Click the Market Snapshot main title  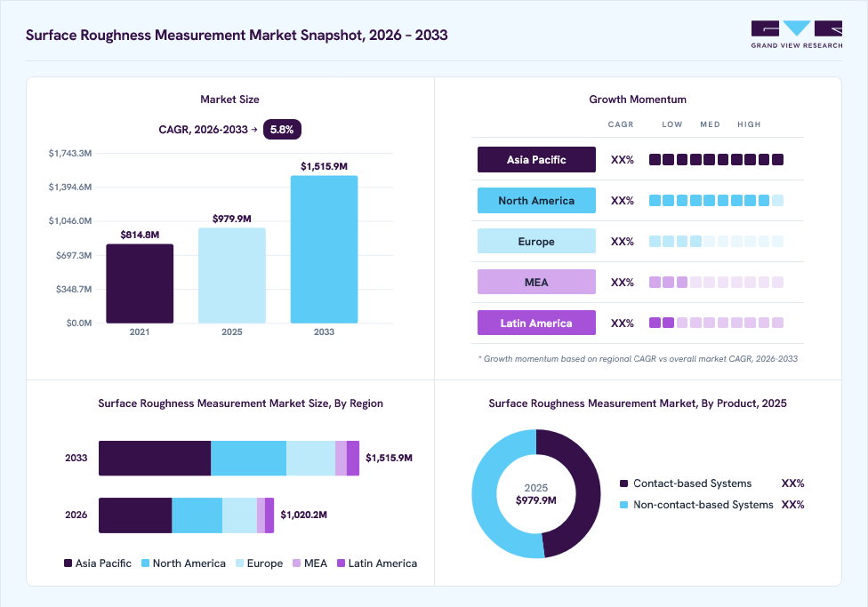pos(237,35)
